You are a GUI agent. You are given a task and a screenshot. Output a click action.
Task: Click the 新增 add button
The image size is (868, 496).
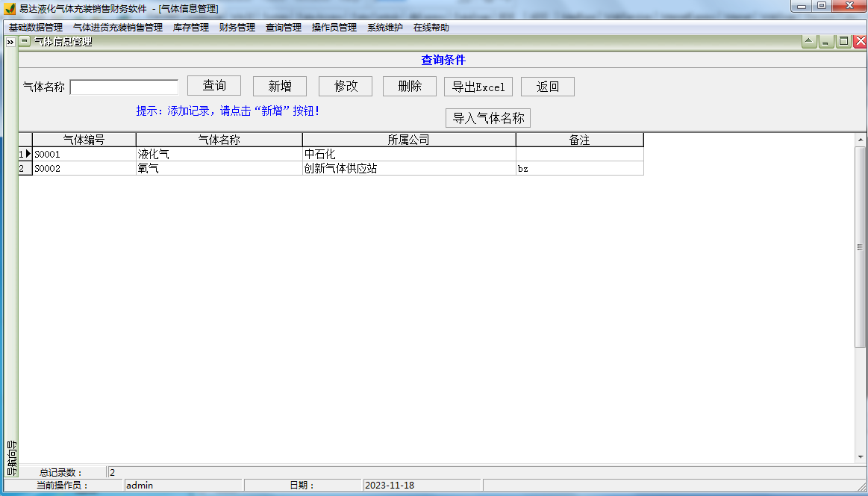(280, 87)
